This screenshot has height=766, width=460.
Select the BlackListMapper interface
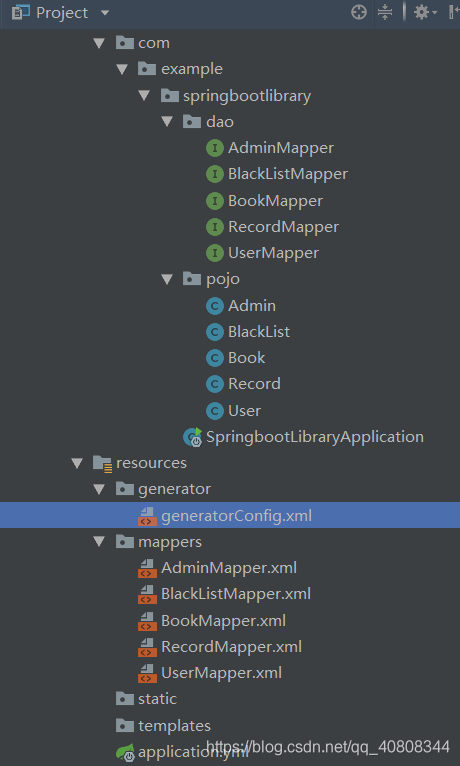pyautogui.click(x=288, y=174)
